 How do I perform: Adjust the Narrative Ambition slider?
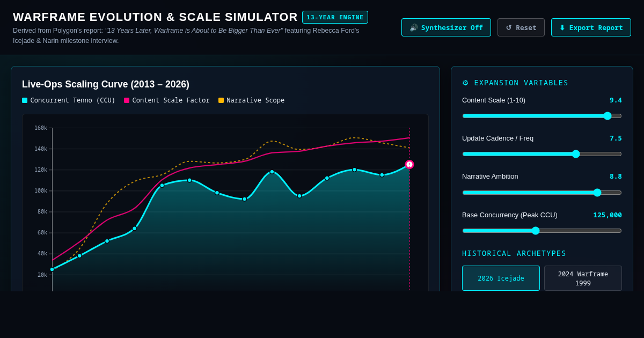tap(542, 193)
